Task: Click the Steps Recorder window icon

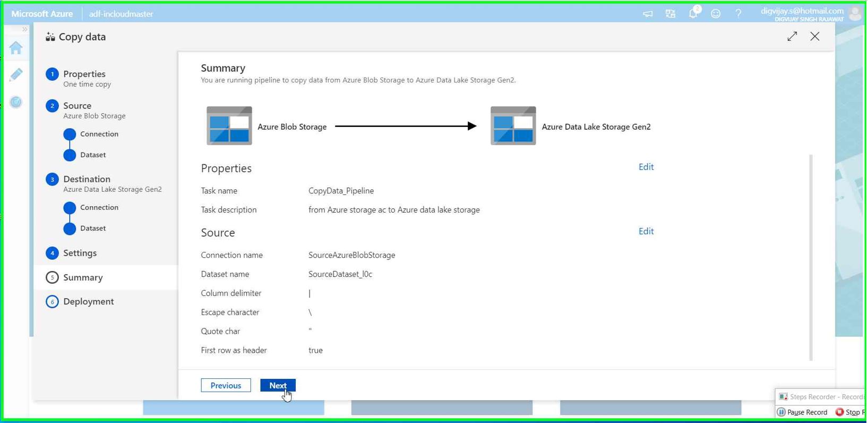Action: [x=783, y=396]
